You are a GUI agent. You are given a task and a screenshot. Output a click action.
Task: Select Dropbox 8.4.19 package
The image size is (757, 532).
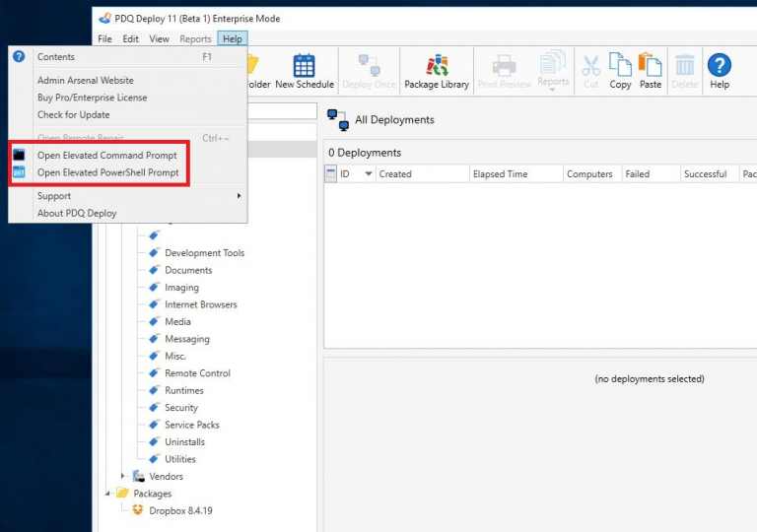coord(180,510)
